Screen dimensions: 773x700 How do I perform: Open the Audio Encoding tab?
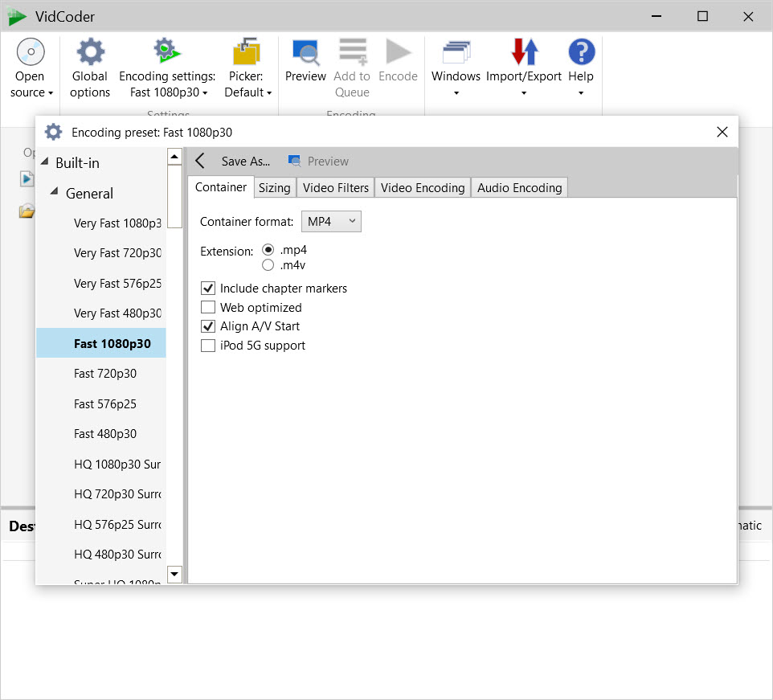point(520,188)
